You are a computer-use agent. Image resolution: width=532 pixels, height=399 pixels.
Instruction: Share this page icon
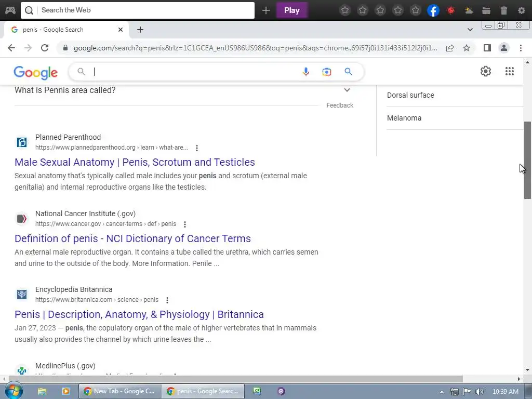click(450, 48)
